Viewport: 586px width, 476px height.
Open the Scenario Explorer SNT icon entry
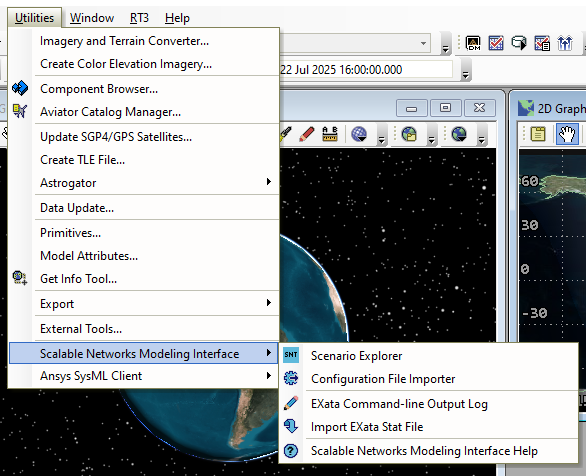tap(291, 355)
